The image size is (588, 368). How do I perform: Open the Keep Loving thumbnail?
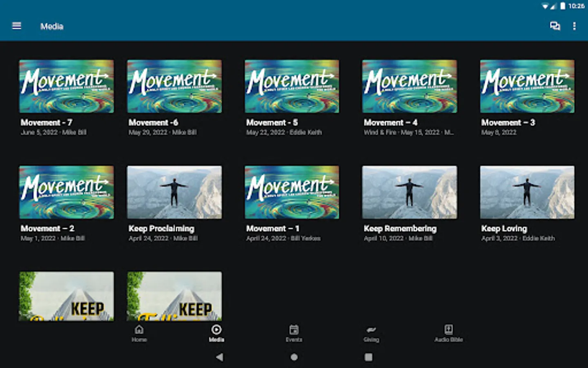(527, 192)
